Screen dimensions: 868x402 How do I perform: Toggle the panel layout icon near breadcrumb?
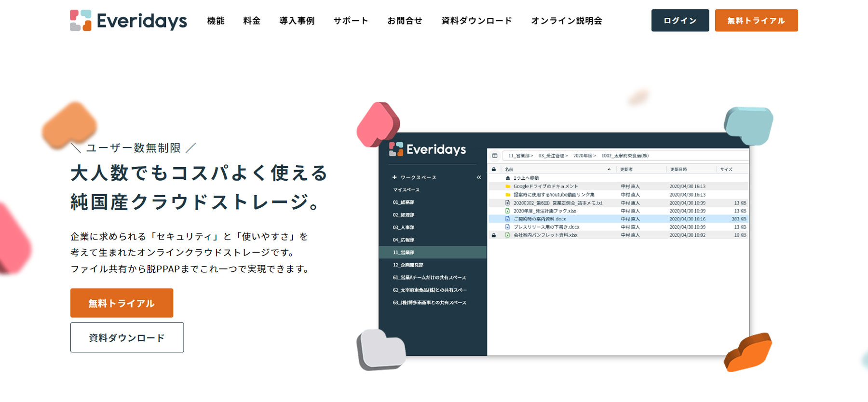pos(495,156)
